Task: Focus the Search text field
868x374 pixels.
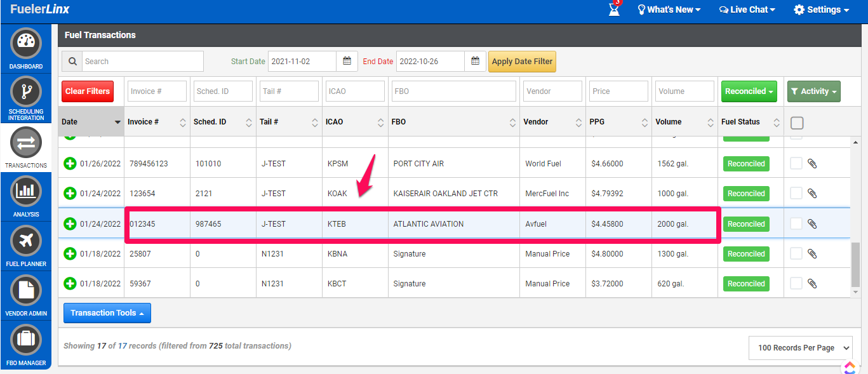Action: [x=143, y=62]
